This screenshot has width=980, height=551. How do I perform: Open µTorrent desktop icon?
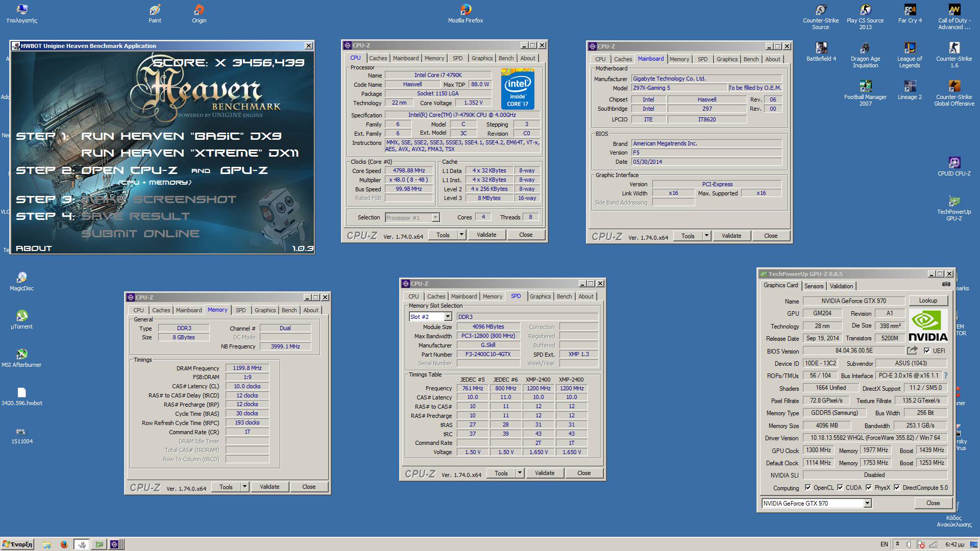[x=21, y=320]
